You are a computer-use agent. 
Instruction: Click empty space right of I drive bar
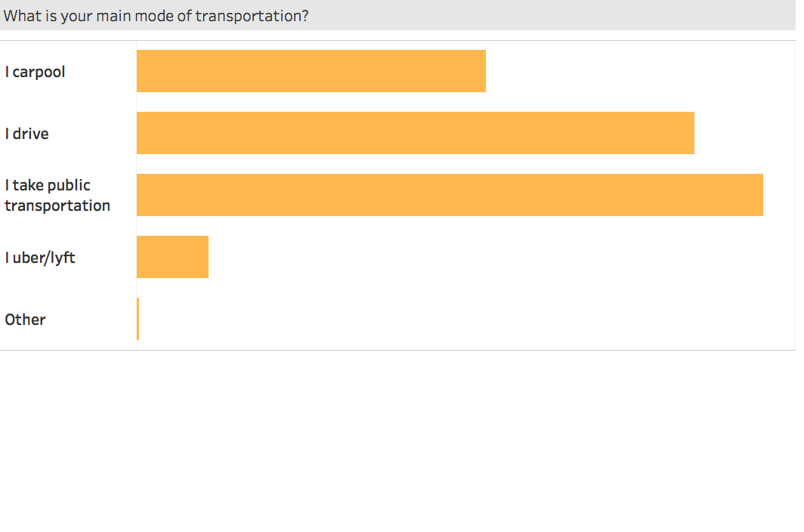744,133
